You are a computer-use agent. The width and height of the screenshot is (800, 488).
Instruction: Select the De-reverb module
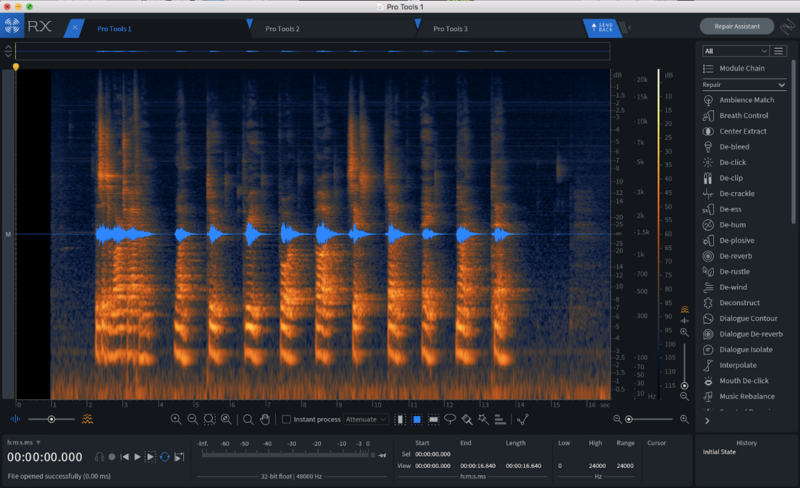[736, 256]
